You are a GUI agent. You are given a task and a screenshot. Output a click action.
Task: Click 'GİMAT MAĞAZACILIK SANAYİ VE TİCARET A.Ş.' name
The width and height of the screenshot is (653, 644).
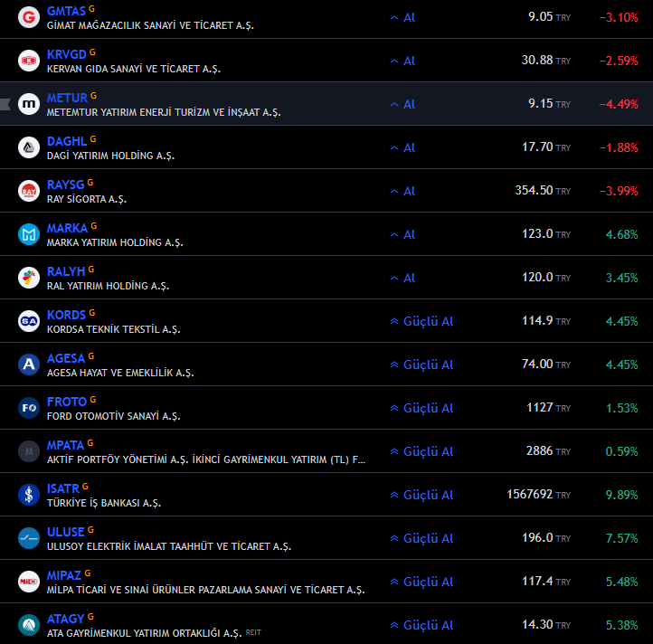(150, 25)
